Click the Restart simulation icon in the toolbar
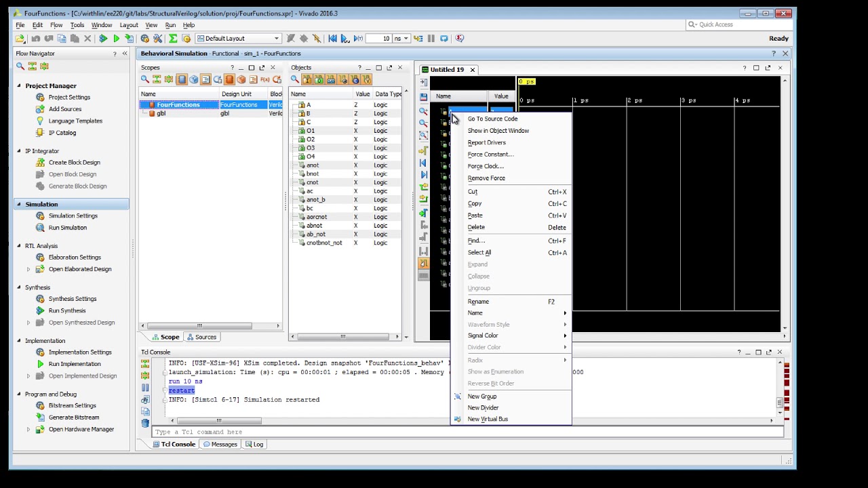 pyautogui.click(x=332, y=39)
